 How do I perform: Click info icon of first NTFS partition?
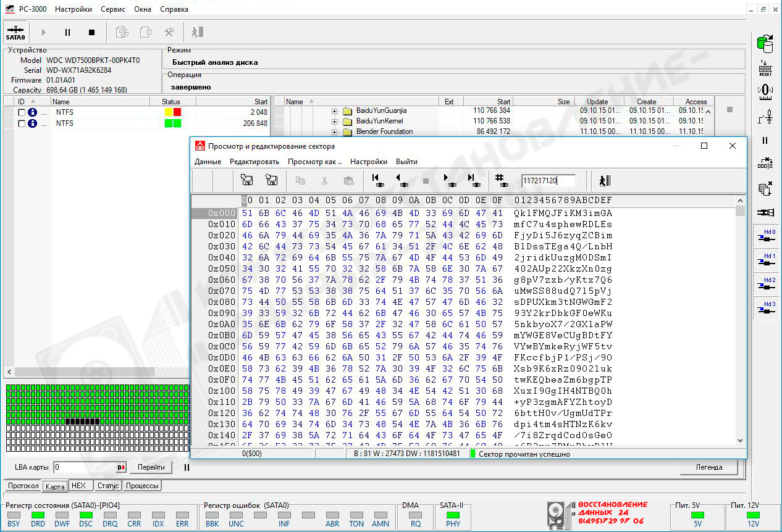coord(33,112)
